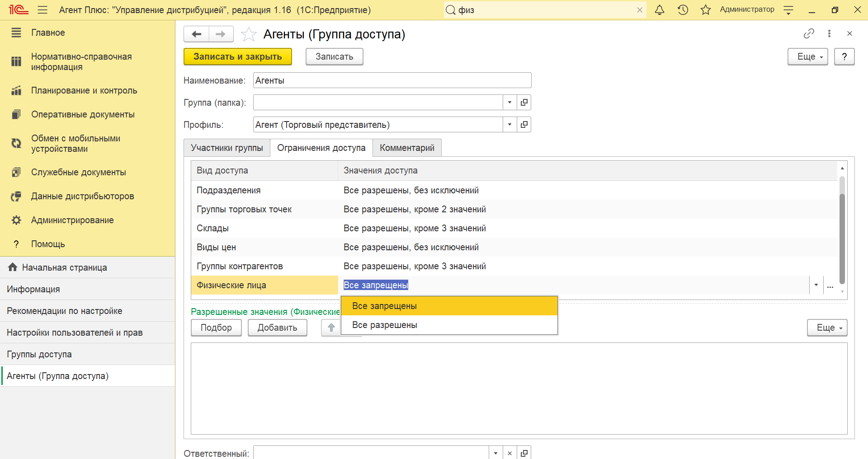Clear the Ответственный field
Viewport: 868px width, 459px height.
[509, 453]
